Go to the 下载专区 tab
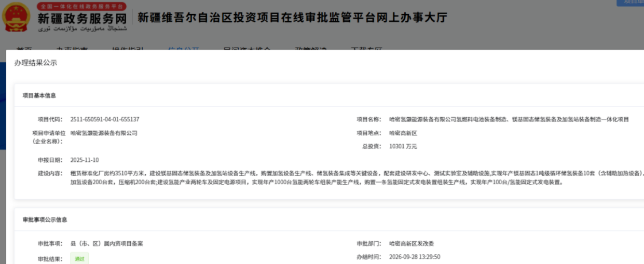The width and height of the screenshot is (644, 264). click(x=367, y=50)
